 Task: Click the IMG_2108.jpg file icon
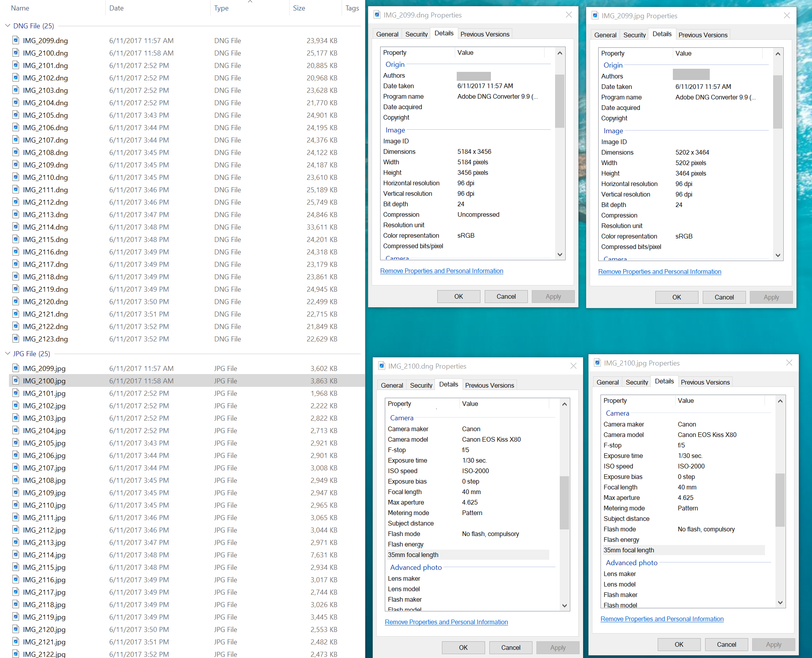(16, 480)
